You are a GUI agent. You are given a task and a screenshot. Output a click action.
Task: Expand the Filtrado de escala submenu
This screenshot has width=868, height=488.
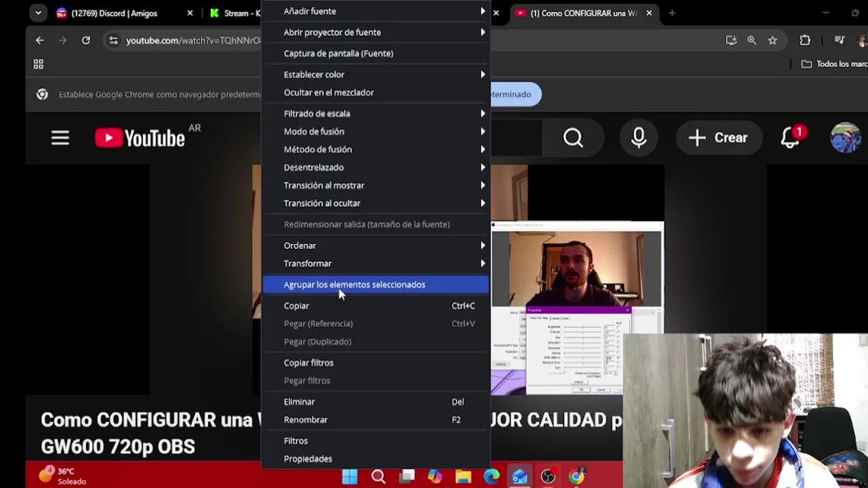tap(376, 114)
